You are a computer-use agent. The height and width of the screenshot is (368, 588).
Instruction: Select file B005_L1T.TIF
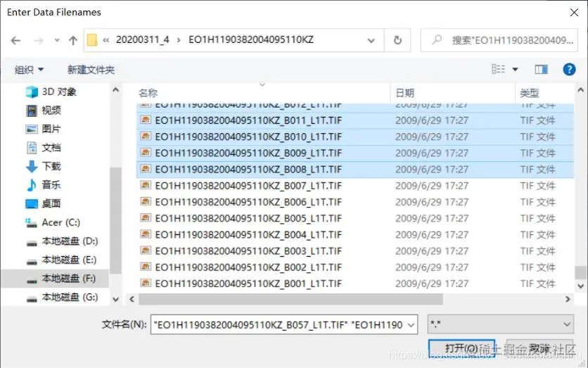tap(355, 218)
